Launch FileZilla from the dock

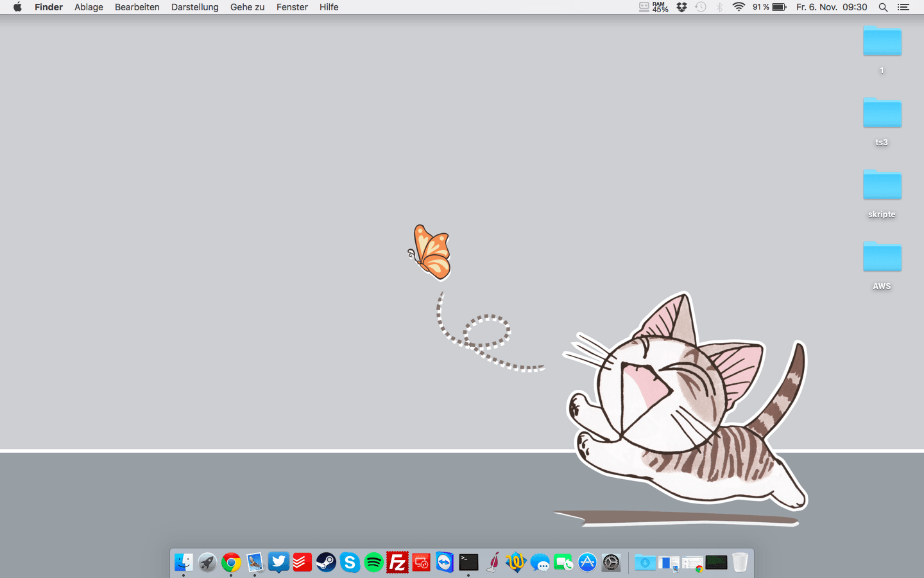coord(397,563)
